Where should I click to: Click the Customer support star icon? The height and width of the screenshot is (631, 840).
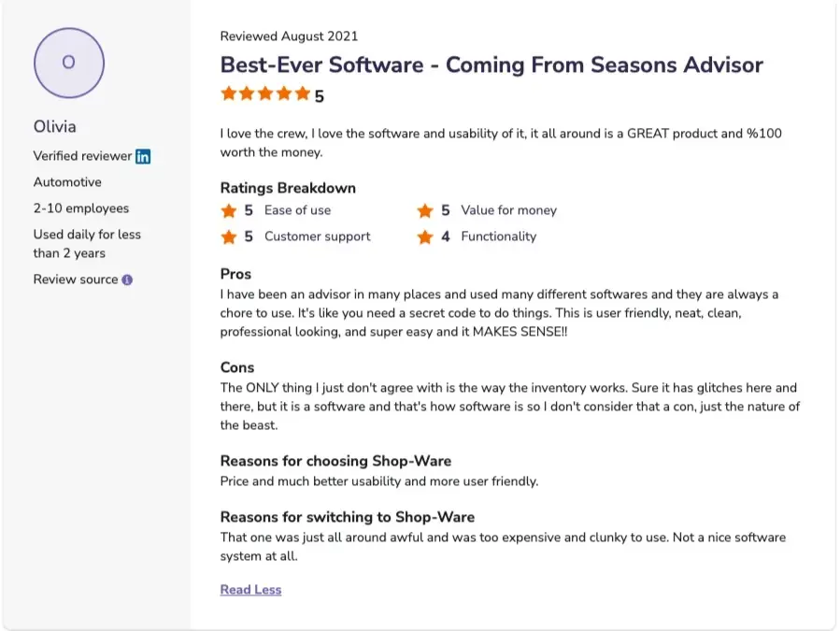click(229, 237)
